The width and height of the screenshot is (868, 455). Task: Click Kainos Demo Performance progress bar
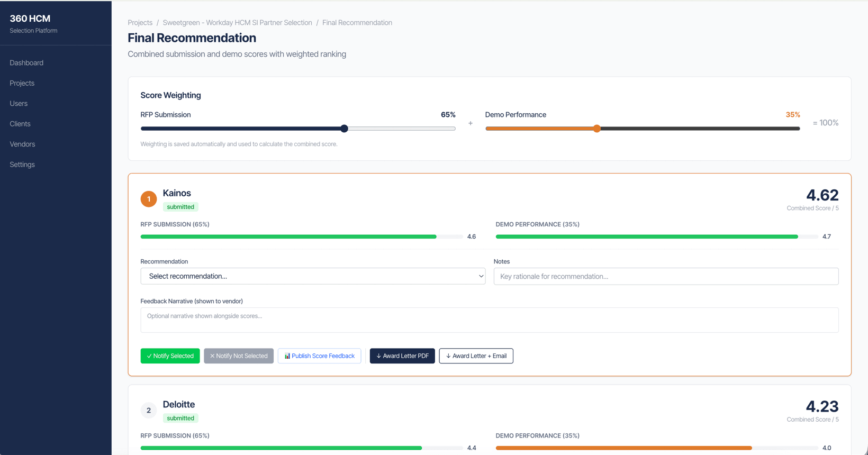pyautogui.click(x=657, y=236)
